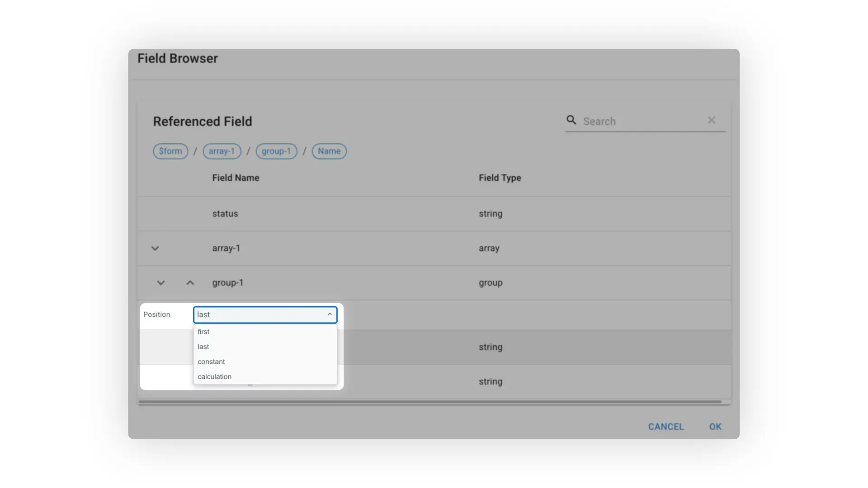Select 'first' from the Position options

[203, 331]
